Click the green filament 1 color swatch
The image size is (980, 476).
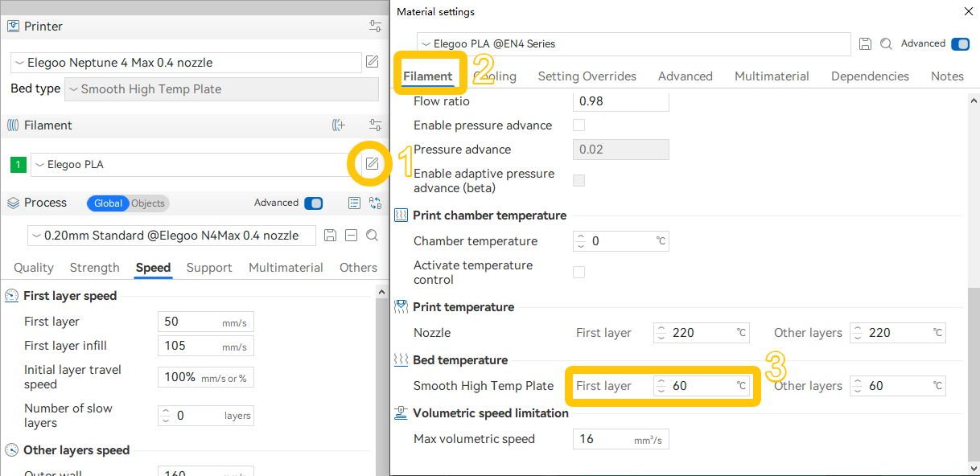[x=19, y=165]
